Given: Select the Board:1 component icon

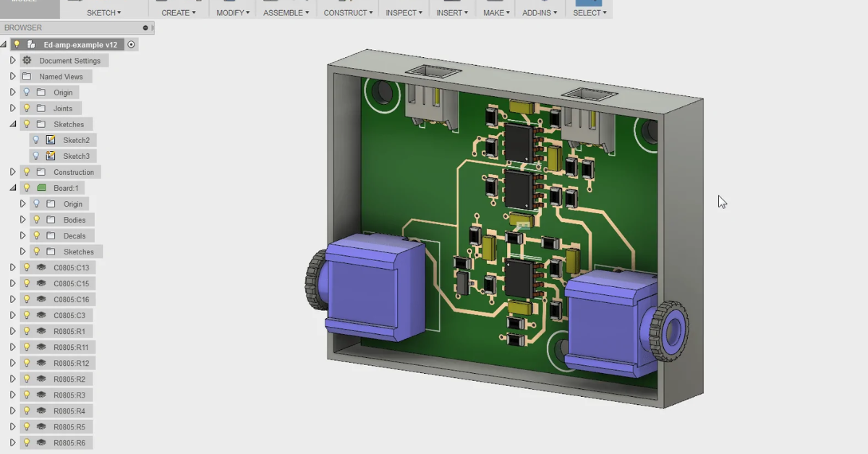Looking at the screenshot, I should [40, 187].
